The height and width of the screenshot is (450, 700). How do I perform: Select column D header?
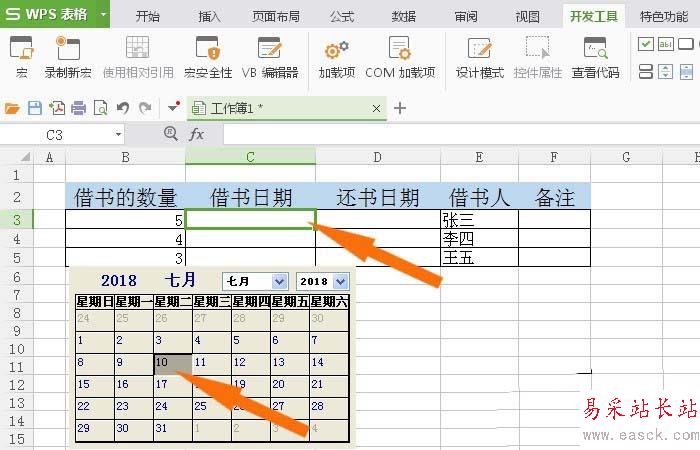(378, 157)
